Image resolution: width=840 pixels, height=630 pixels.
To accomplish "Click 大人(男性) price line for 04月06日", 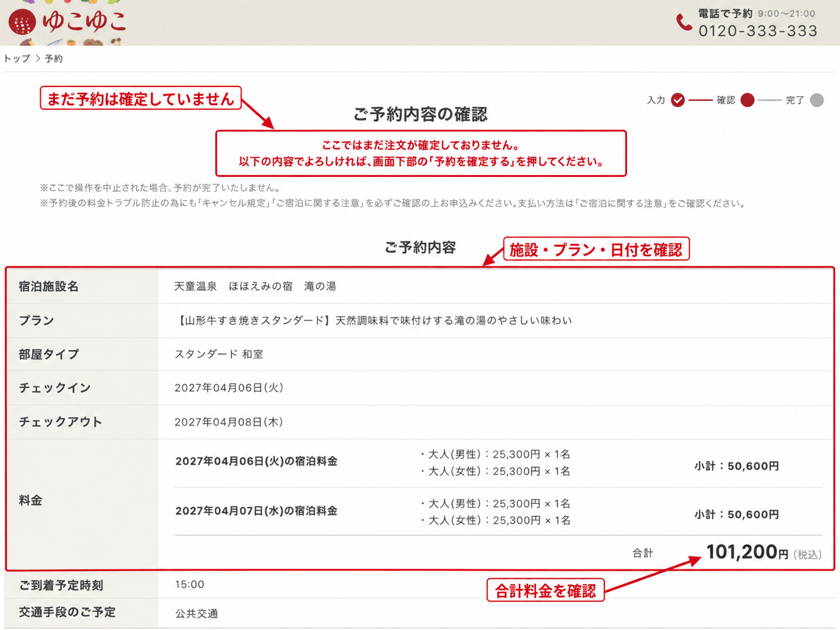I will point(495,454).
